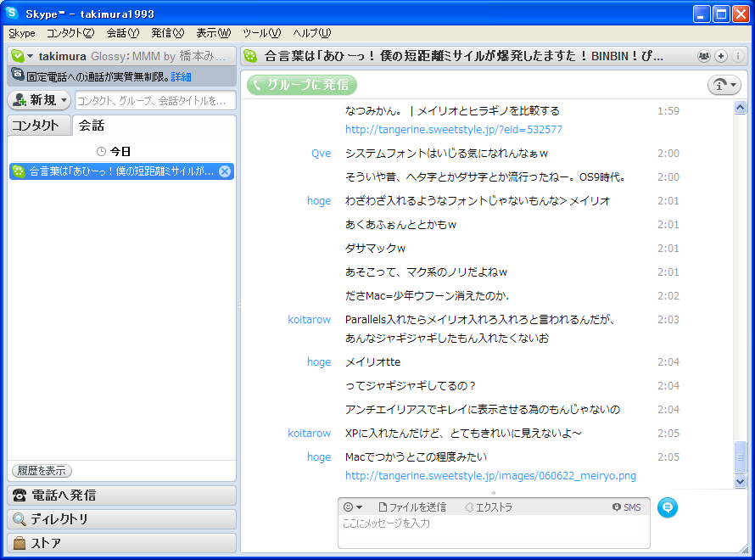Image resolution: width=755 pixels, height=560 pixels.
Task: Close the selected conversation with X icon
Action: coord(225,171)
